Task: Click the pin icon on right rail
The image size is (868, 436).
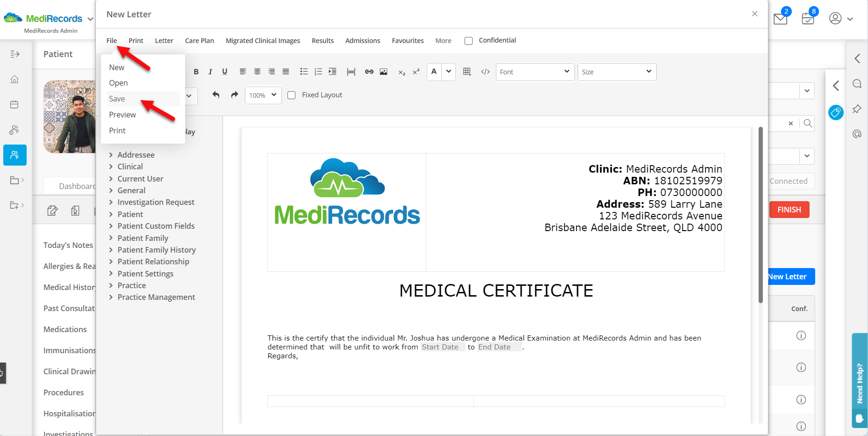Action: tap(857, 109)
